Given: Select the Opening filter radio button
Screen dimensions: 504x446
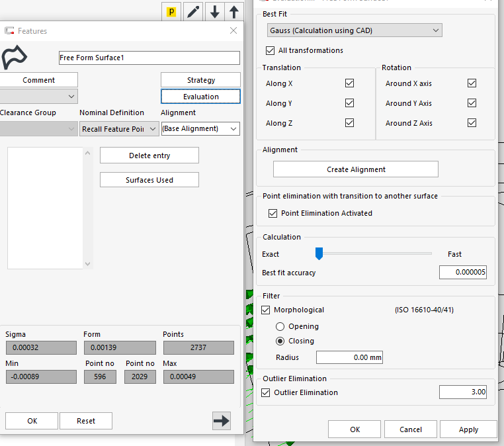Looking at the screenshot, I should pos(280,326).
